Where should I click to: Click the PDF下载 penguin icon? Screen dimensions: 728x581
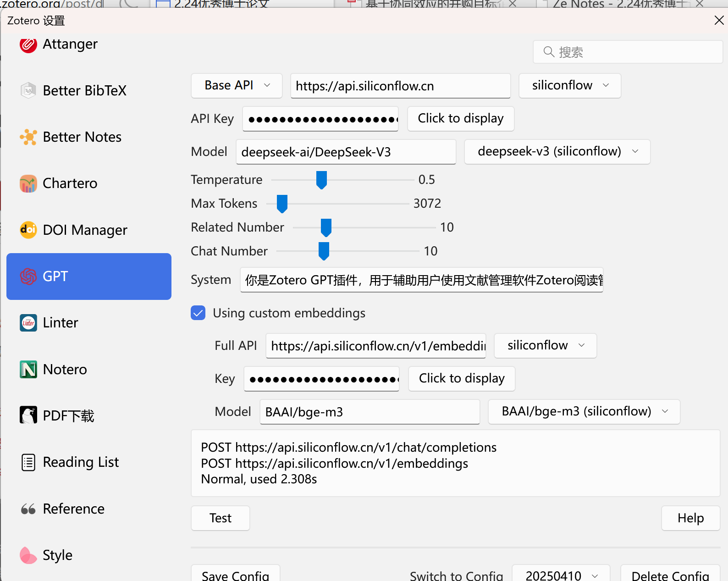(x=28, y=415)
